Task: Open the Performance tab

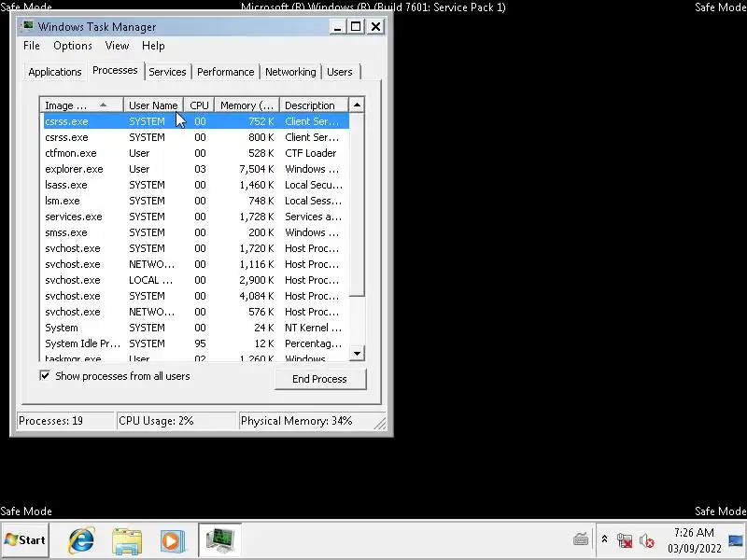Action: 225,72
